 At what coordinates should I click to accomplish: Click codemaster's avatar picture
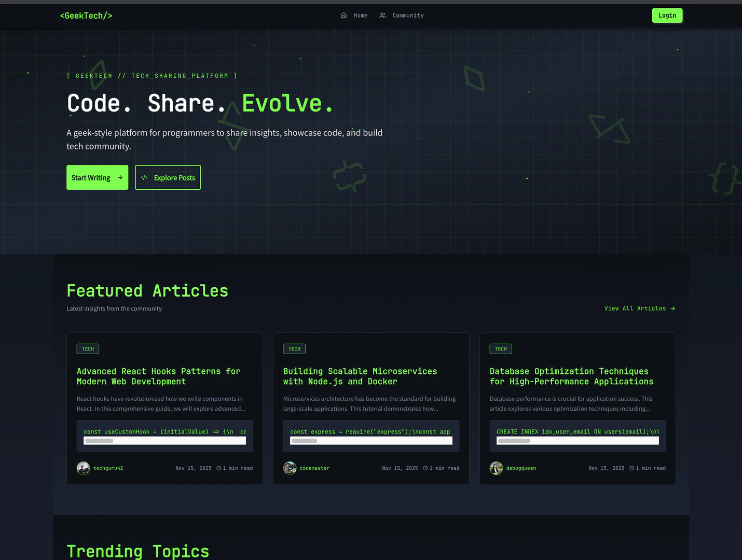pyautogui.click(x=290, y=468)
